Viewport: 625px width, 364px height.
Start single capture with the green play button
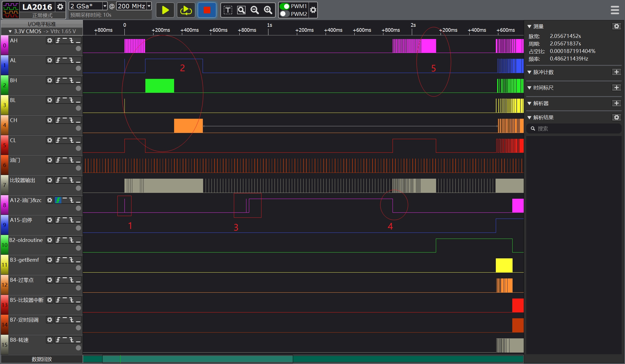(165, 10)
